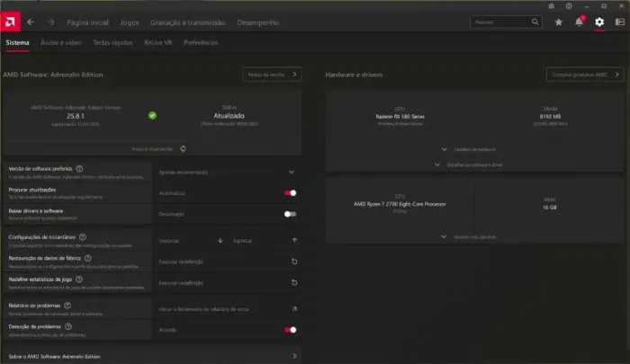The height and width of the screenshot is (364, 630).
Task: Open the favorites star icon
Action: click(559, 21)
